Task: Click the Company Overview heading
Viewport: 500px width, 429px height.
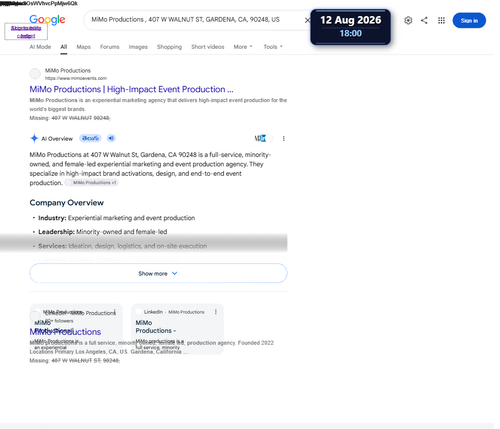Action: [66, 203]
